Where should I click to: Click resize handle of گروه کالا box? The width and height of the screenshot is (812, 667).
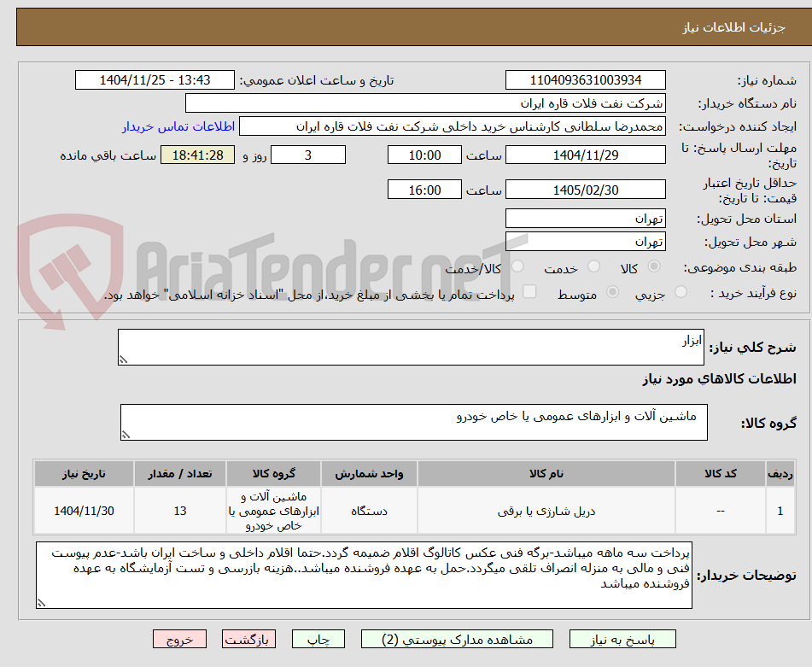click(126, 435)
